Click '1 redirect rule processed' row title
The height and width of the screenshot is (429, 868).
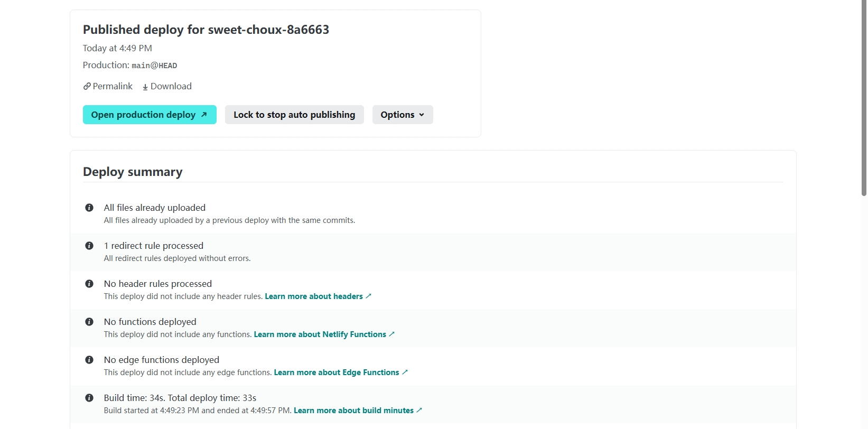coord(154,246)
